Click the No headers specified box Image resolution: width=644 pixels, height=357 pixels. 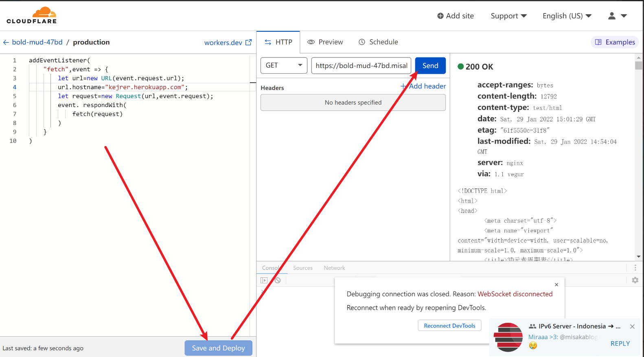[353, 103]
